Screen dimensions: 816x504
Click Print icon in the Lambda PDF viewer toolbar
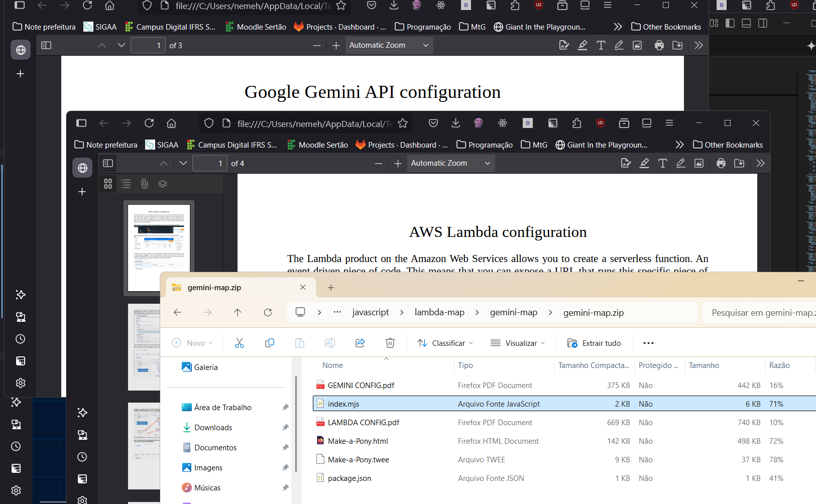point(721,163)
